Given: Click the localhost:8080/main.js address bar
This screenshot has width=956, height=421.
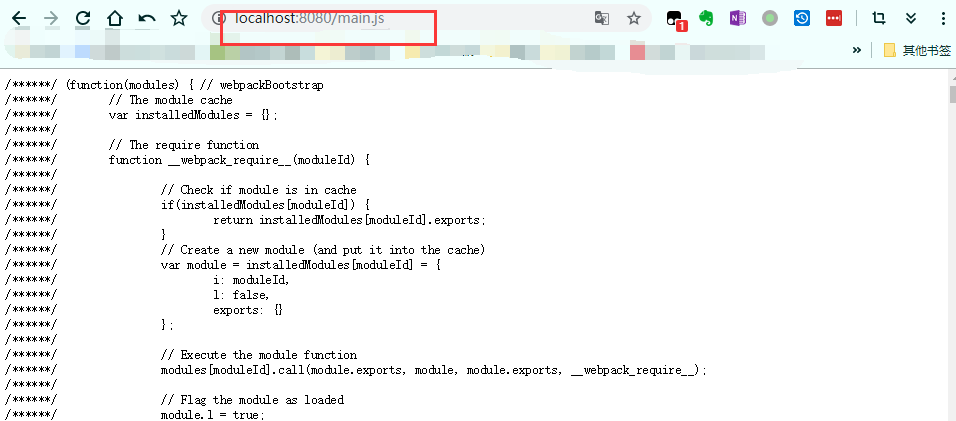Looking at the screenshot, I should pyautogui.click(x=400, y=18).
